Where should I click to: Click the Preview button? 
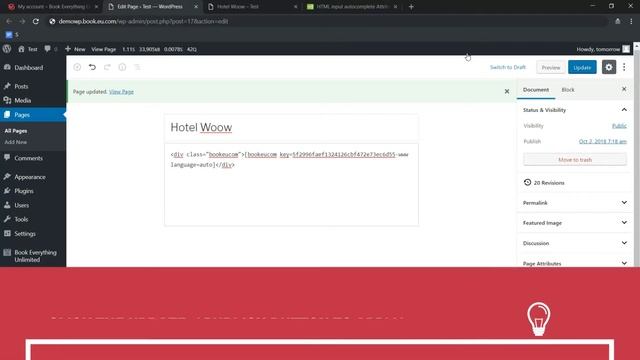click(x=551, y=67)
